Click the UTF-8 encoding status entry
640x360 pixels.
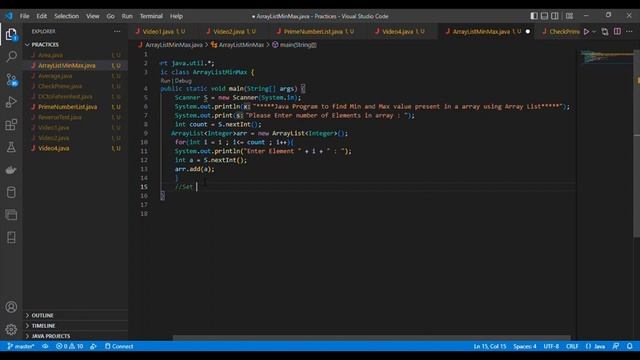[x=551, y=346]
